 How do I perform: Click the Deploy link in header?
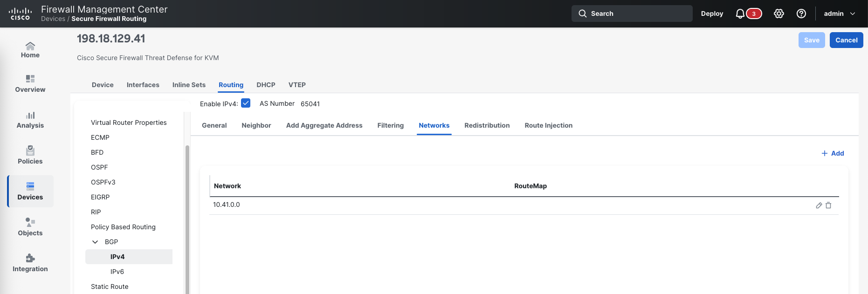tap(712, 14)
